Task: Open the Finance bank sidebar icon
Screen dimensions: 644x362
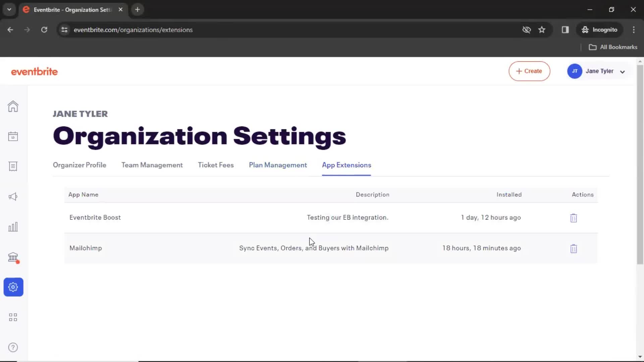Action: (13, 257)
